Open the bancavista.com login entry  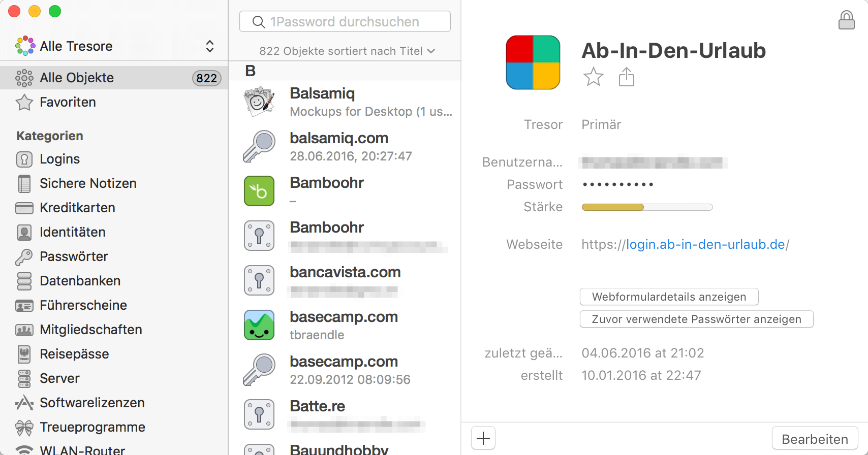345,281
